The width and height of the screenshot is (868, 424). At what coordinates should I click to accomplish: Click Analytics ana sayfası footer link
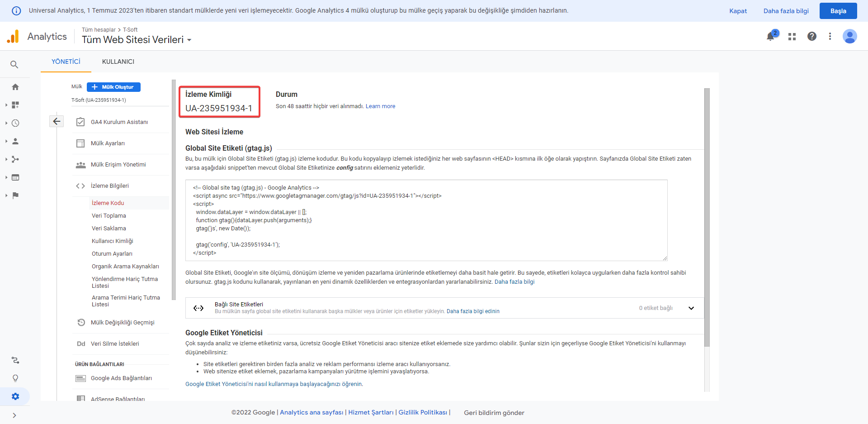click(x=311, y=413)
